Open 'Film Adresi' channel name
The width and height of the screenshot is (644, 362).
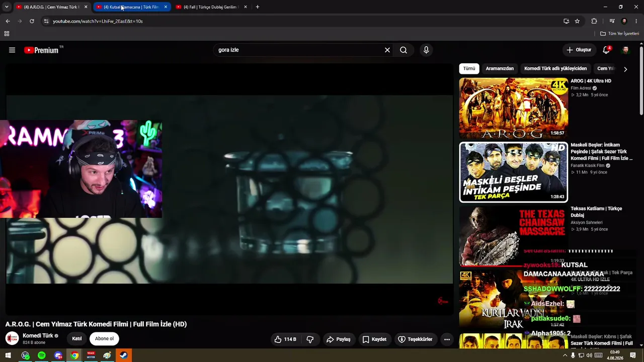[581, 88]
